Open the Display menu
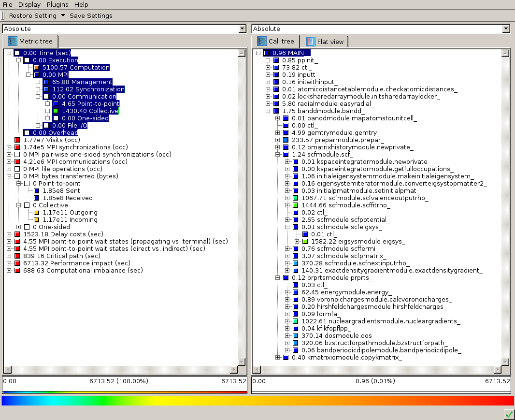This screenshot has height=420, width=515. pos(29,4)
